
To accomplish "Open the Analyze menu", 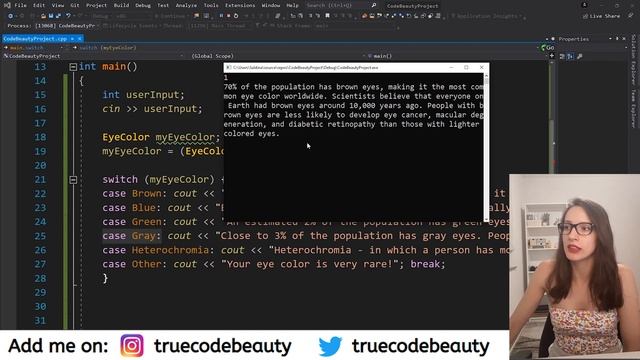I will click(186, 5).
